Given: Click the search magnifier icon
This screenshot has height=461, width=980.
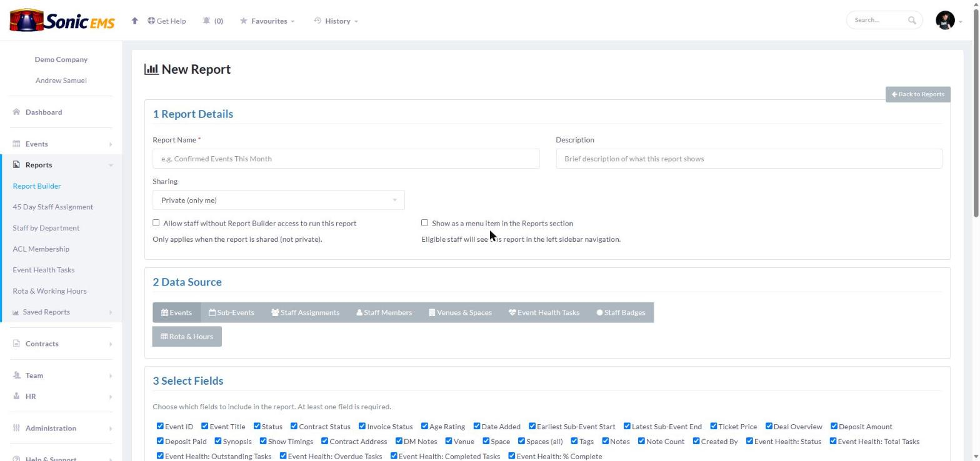Looking at the screenshot, I should coord(912,20).
